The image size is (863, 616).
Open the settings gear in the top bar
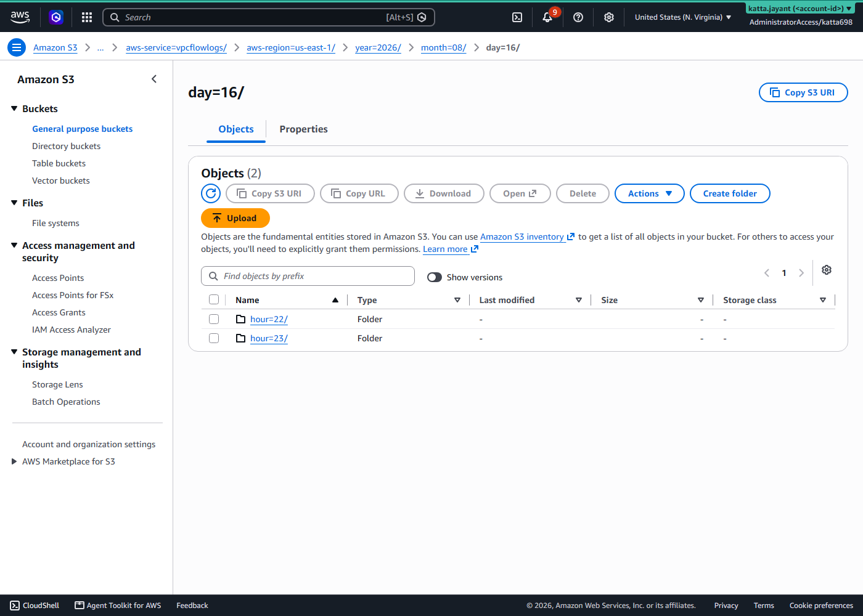pyautogui.click(x=609, y=17)
